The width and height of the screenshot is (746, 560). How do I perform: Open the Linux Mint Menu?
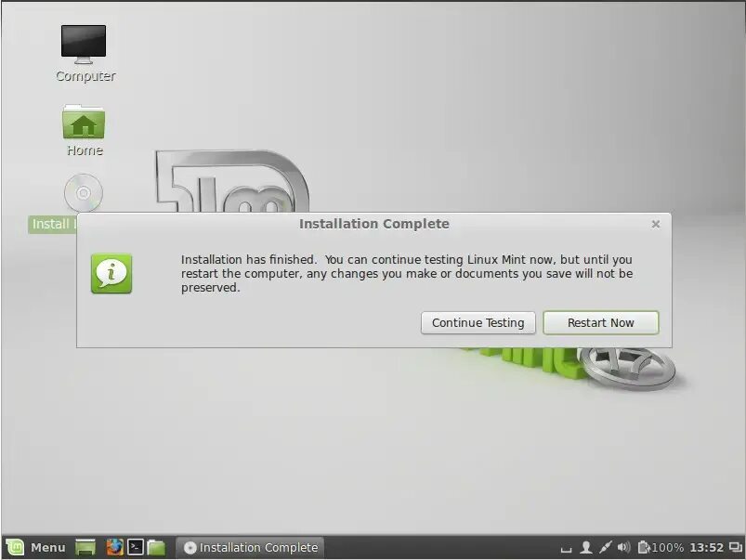pos(35,548)
